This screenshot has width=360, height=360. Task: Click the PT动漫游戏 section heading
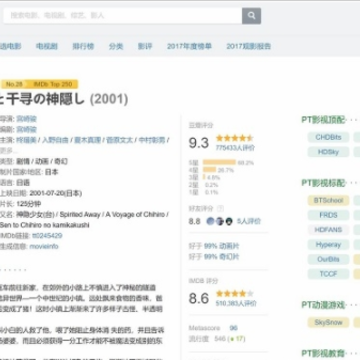pos(323,305)
